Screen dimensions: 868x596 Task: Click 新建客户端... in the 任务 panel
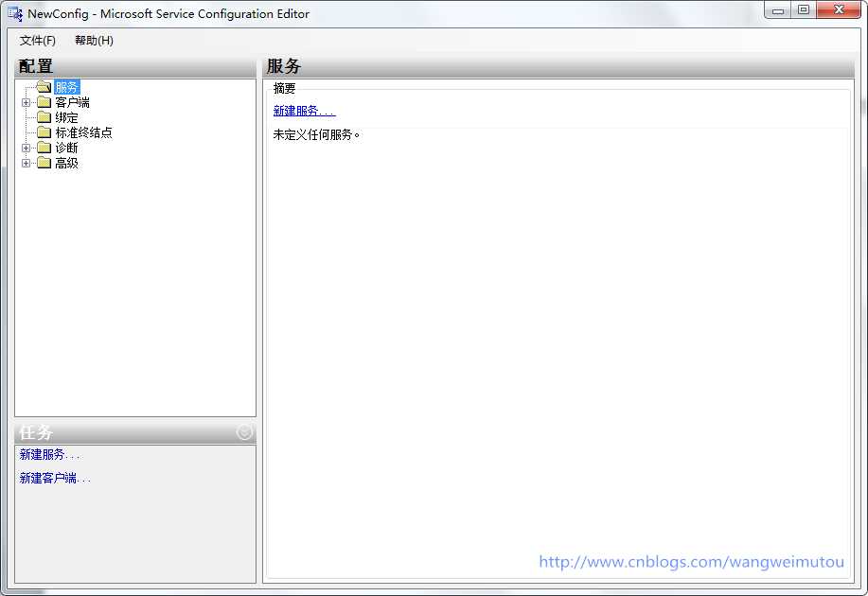pyautogui.click(x=55, y=478)
